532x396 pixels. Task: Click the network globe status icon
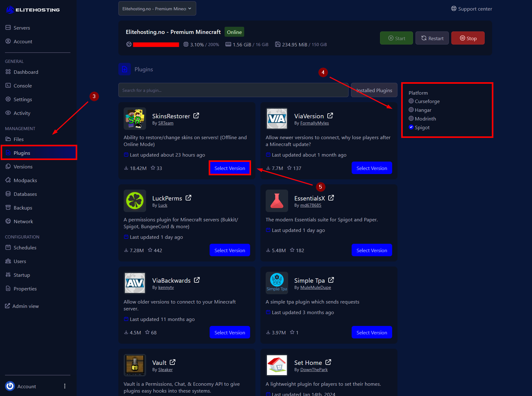129,44
